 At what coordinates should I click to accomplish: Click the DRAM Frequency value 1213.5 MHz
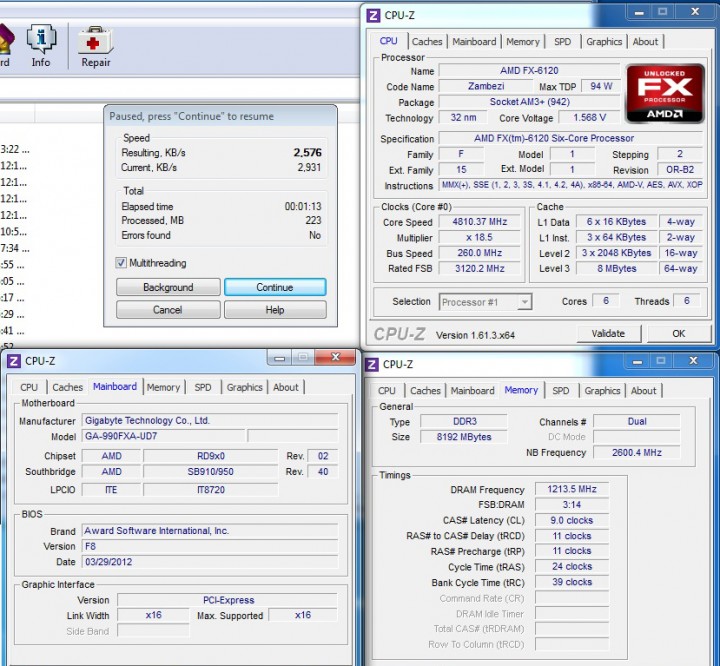pos(572,489)
